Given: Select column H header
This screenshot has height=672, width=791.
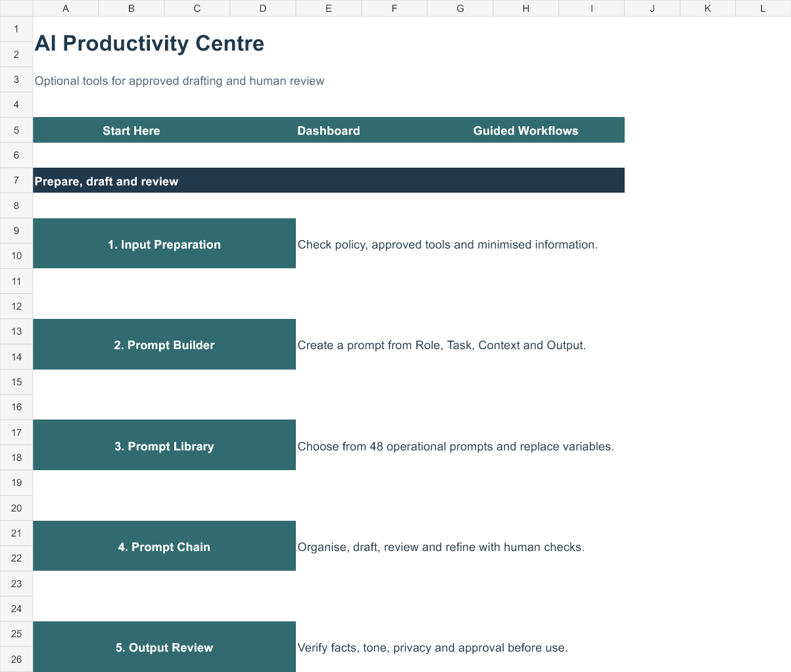Looking at the screenshot, I should [x=526, y=9].
